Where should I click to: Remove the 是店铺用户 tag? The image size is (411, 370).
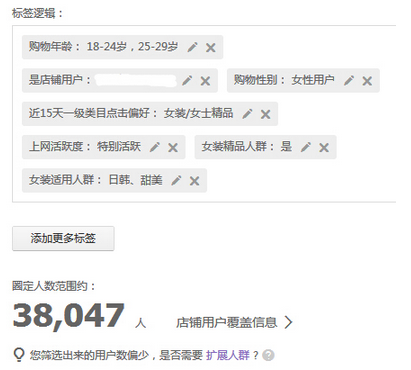click(205, 81)
